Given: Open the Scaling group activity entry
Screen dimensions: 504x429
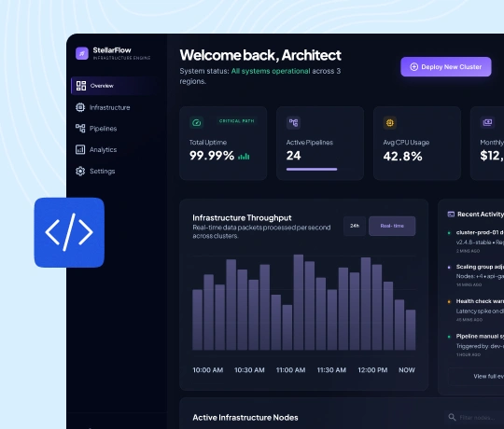Looking at the screenshot, I should (476, 276).
